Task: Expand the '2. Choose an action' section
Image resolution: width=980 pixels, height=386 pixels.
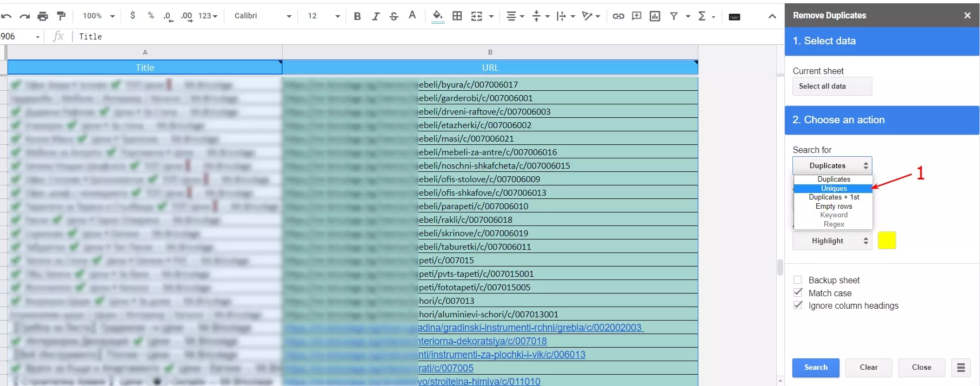Action: click(x=882, y=120)
